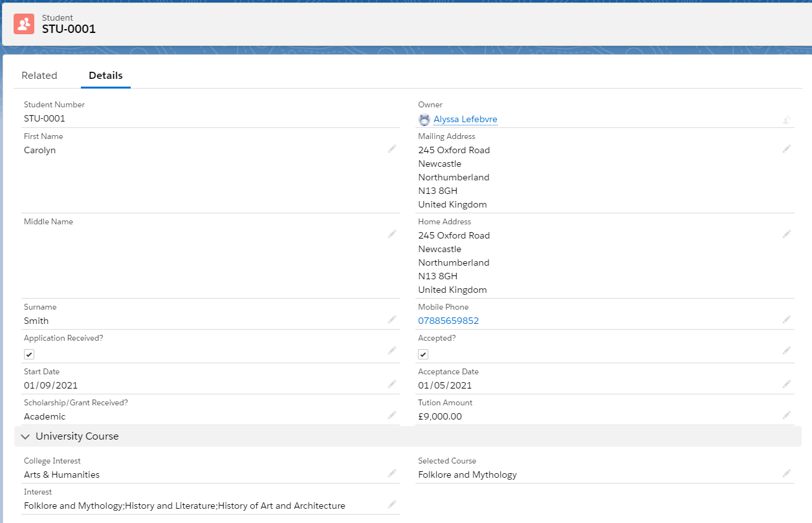Edit Mailing Address pencil icon
The width and height of the screenshot is (812, 523).
(787, 149)
